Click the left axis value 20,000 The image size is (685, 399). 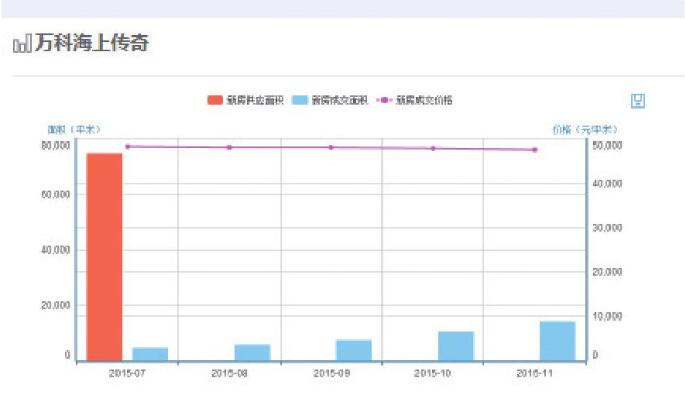coord(55,305)
